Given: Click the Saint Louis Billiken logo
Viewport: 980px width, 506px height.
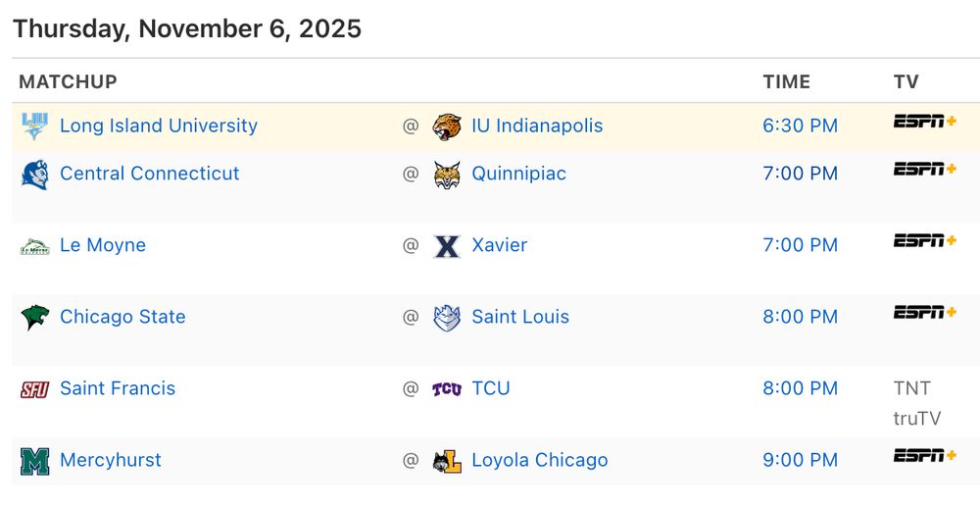Looking at the screenshot, I should coord(447,318).
